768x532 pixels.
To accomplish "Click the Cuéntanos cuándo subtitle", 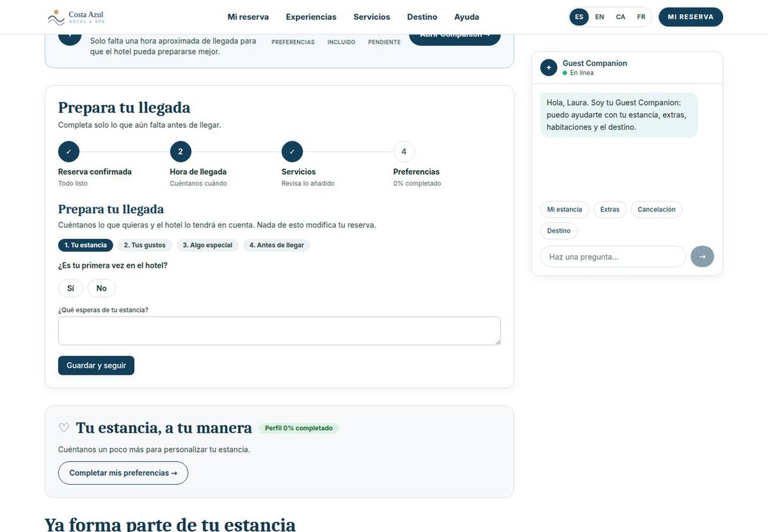I will pos(198,184).
